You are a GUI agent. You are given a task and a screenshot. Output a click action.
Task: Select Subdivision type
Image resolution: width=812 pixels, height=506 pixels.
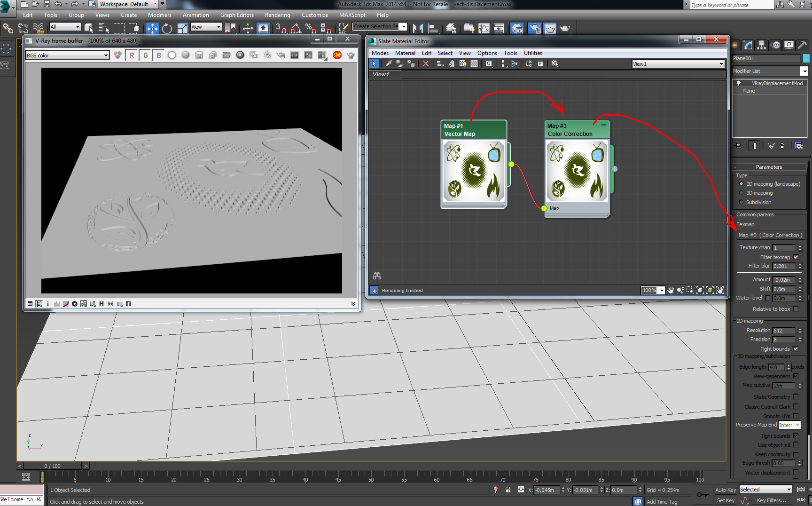click(741, 202)
